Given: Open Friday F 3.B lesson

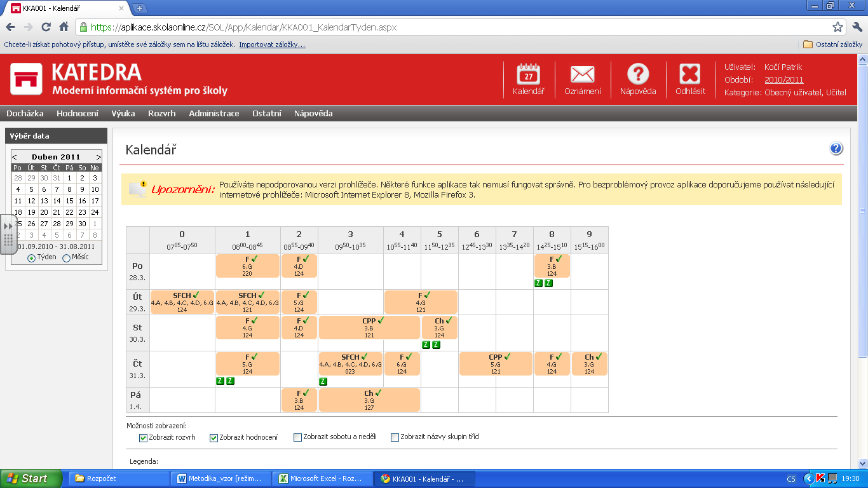Looking at the screenshot, I should (299, 400).
